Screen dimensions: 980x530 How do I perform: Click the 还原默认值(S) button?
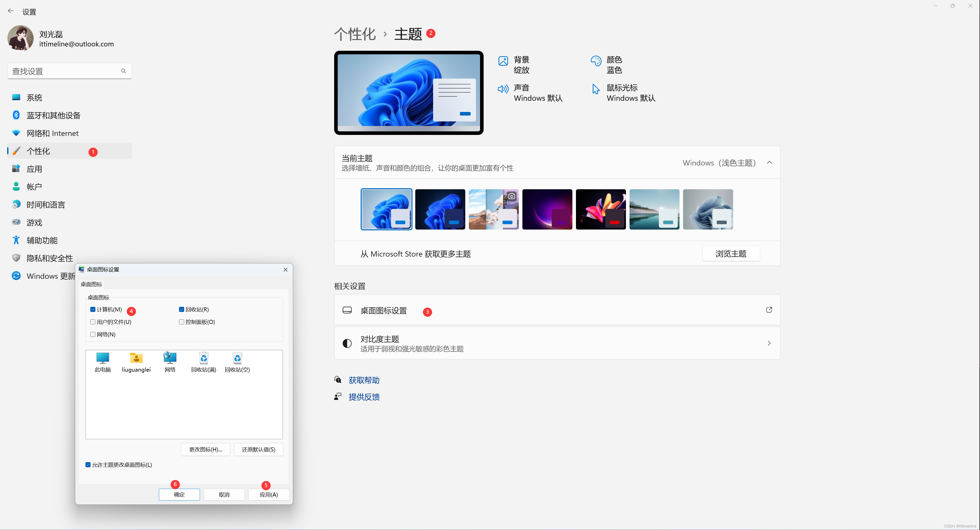tap(259, 450)
